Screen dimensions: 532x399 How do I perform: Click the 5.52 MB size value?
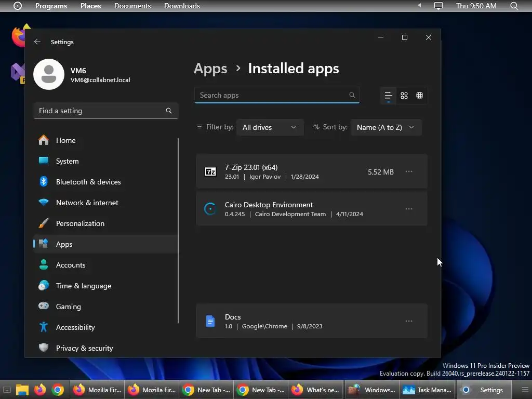[381, 172]
